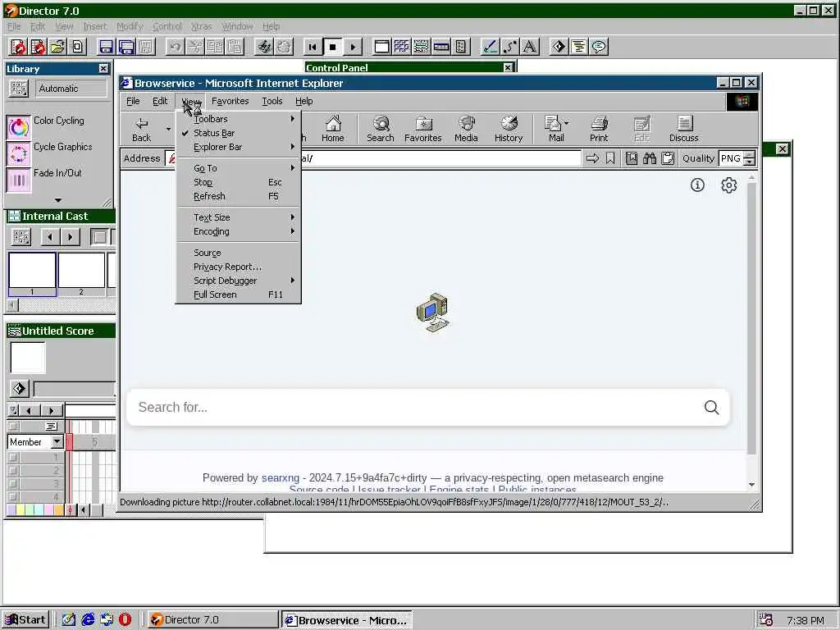Choose Stop from the View menu

tap(239, 182)
